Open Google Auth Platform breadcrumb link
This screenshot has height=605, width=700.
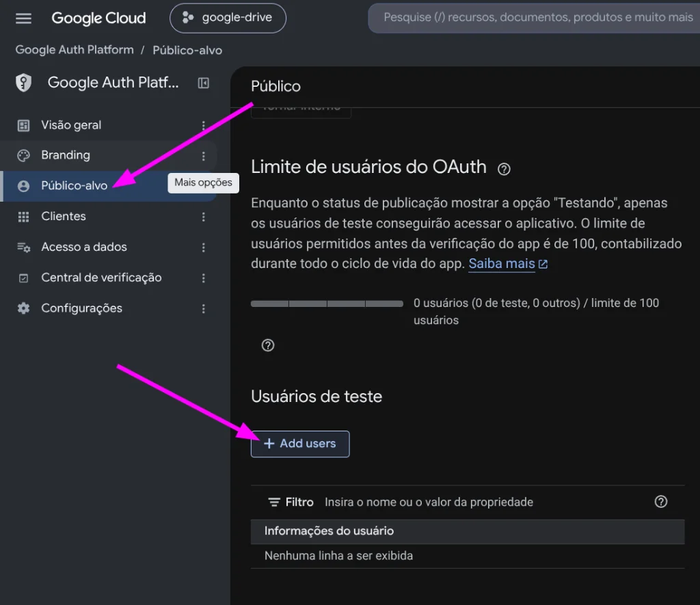click(x=75, y=49)
